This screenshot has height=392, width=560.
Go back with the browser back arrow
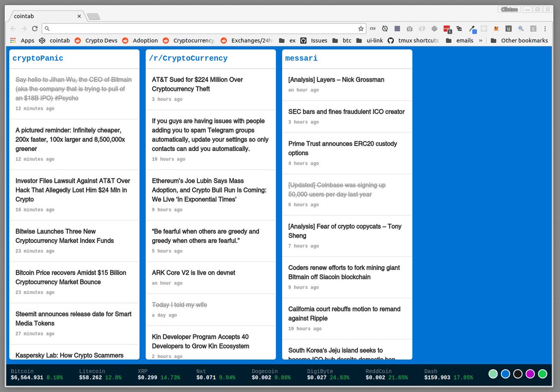[x=14, y=28]
